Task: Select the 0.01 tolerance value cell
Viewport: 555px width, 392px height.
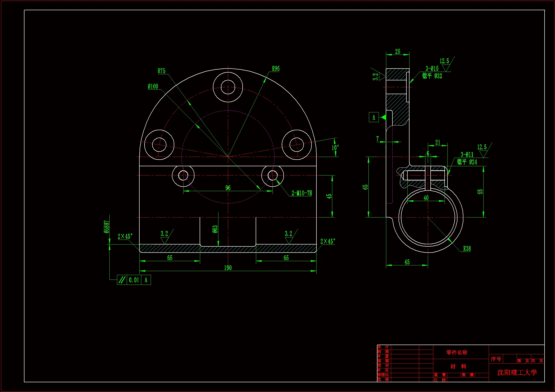Action: 134,280
